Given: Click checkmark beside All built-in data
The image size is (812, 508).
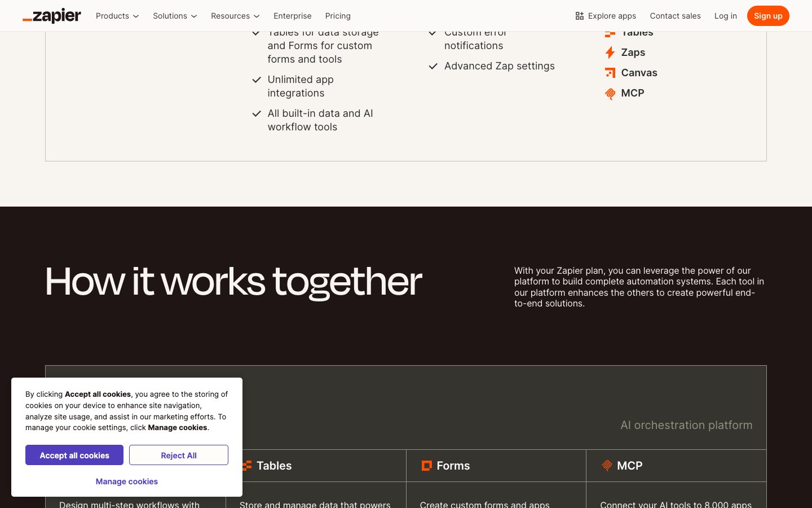Looking at the screenshot, I should (x=257, y=113).
